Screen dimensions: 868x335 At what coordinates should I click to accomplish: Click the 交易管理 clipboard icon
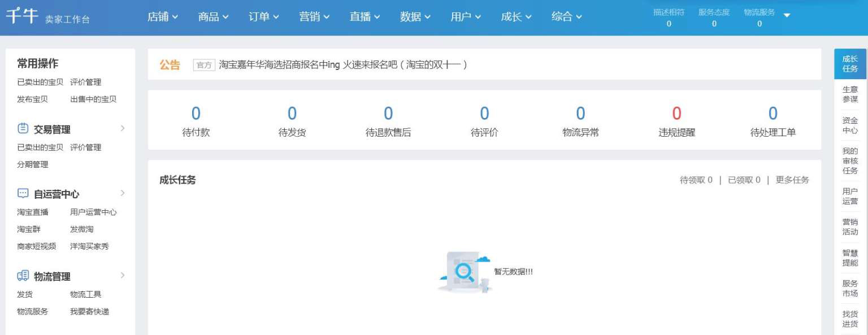[x=23, y=128]
